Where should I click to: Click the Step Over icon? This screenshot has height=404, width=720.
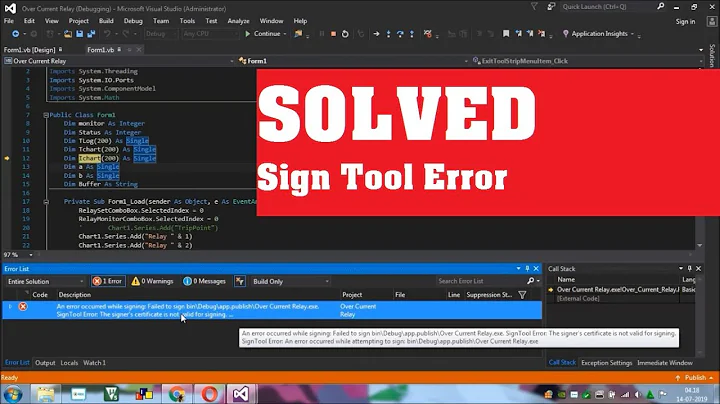[x=400, y=34]
